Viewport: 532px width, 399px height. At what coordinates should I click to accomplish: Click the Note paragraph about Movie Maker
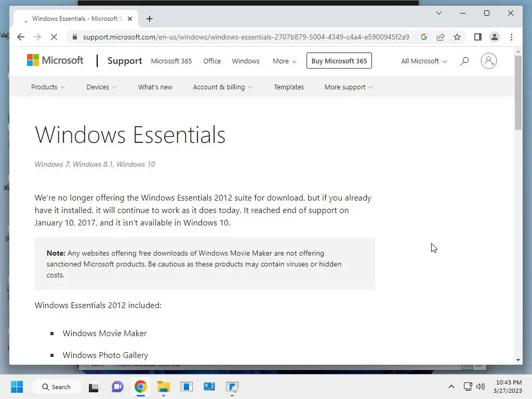tap(194, 264)
